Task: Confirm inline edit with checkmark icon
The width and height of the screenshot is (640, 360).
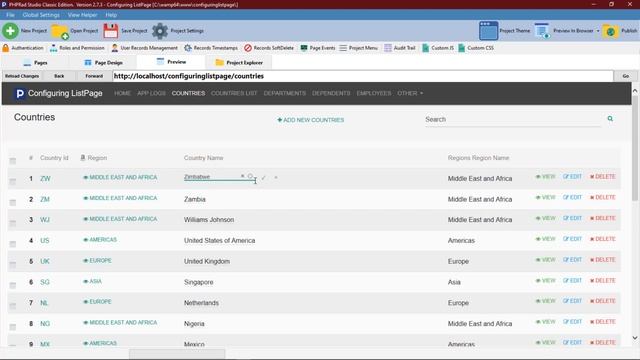Action: (264, 178)
